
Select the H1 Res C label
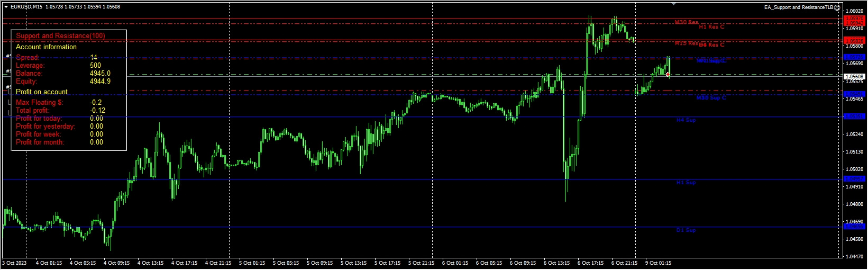711,27
